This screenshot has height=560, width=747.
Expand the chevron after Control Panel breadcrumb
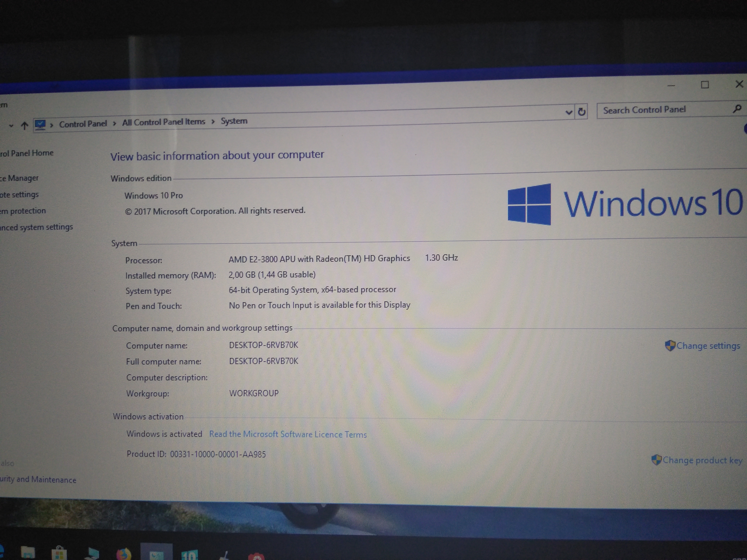click(115, 123)
